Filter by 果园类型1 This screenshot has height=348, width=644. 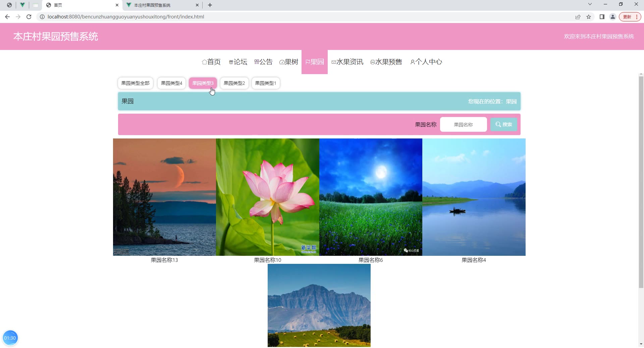[266, 83]
